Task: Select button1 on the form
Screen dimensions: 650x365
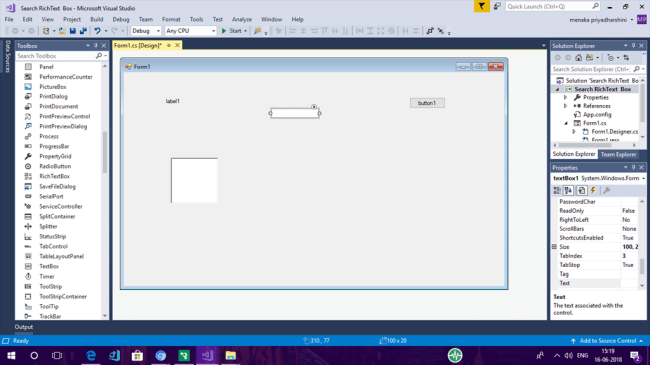Action: coord(427,103)
